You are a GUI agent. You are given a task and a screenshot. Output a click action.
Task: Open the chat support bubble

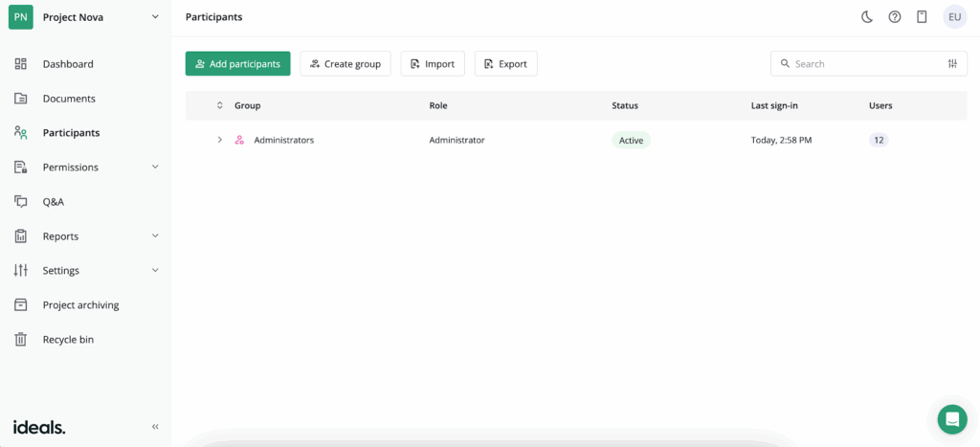pyautogui.click(x=951, y=419)
